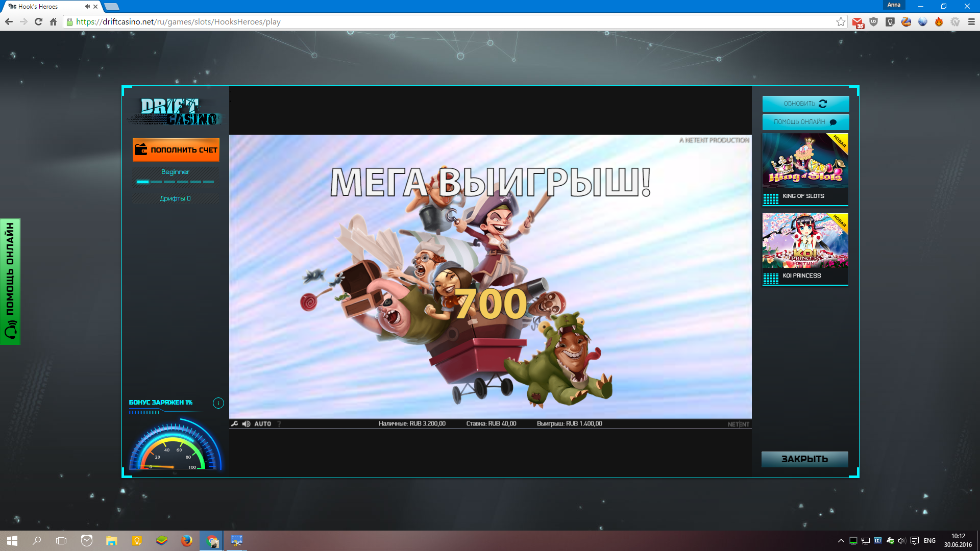980x551 pixels.
Task: Open Firefox from the taskbar
Action: [186, 540]
